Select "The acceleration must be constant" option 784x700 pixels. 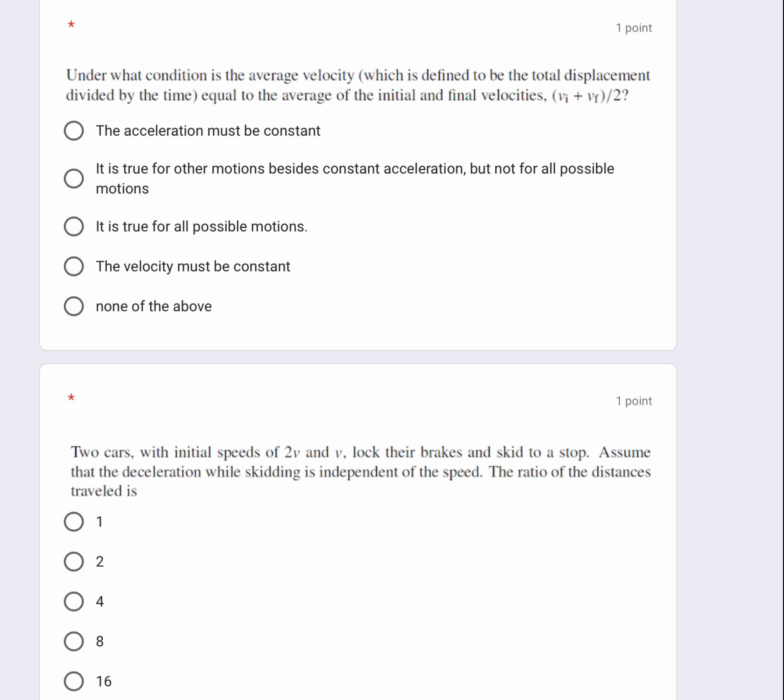(x=74, y=130)
